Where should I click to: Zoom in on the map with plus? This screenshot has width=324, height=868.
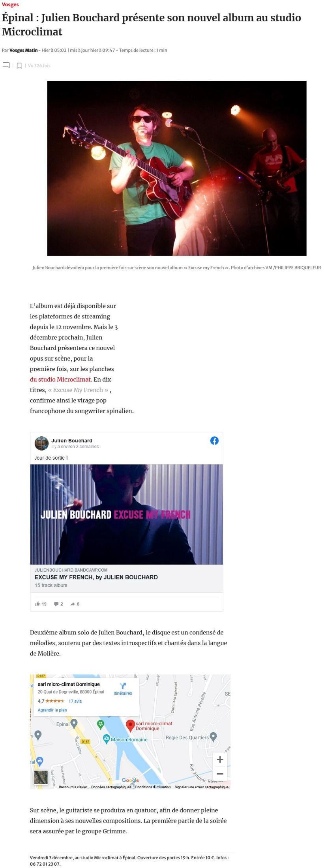point(220,759)
